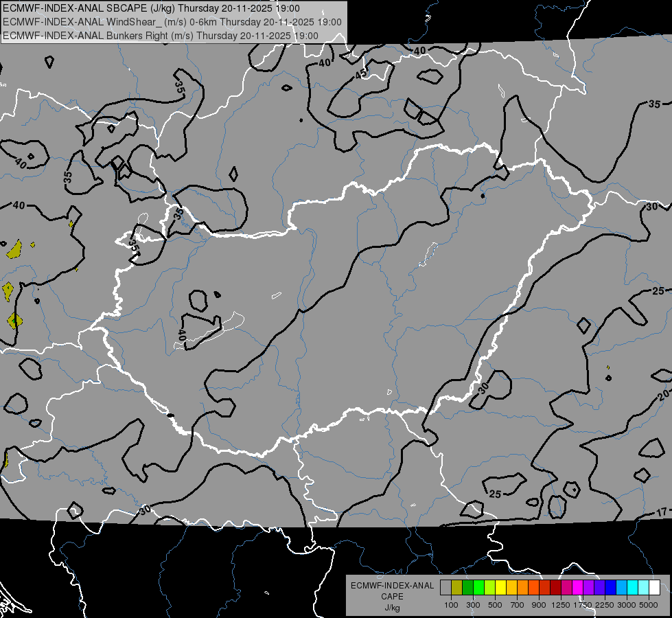This screenshot has width=672, height=618.
Task: Click the 100 value under the legend
Action: click(x=451, y=605)
